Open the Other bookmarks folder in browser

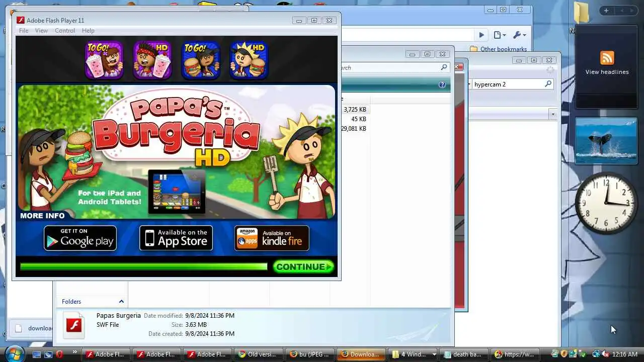pos(498,49)
